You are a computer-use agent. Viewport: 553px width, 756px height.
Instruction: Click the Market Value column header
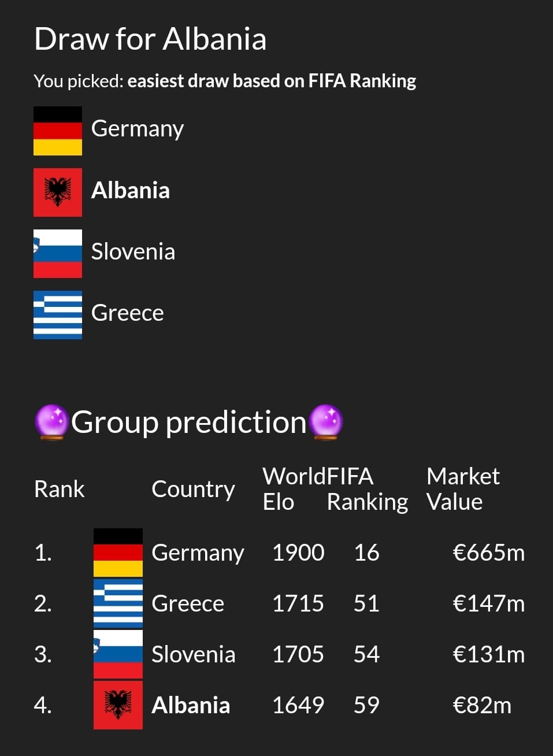coord(463,489)
